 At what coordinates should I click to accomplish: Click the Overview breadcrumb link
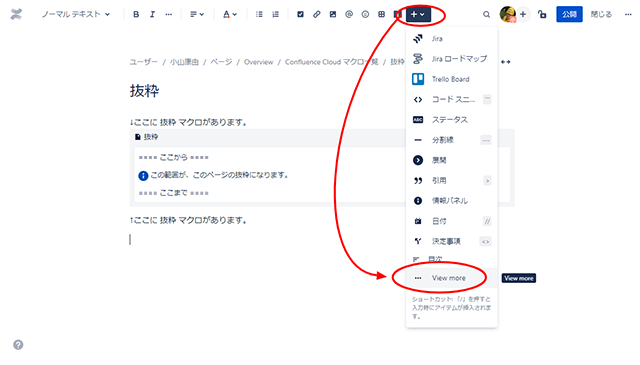tap(258, 62)
